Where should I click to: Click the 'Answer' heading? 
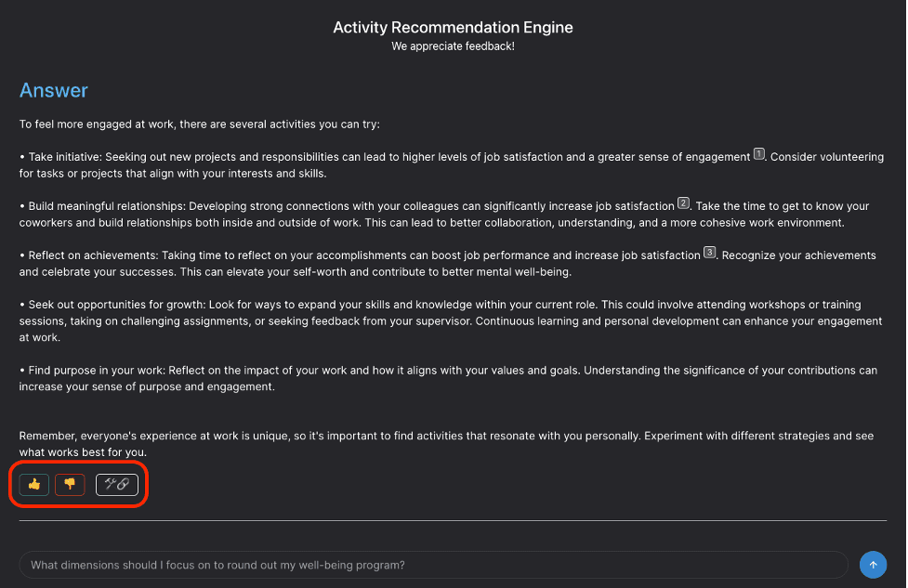pyautogui.click(x=54, y=90)
